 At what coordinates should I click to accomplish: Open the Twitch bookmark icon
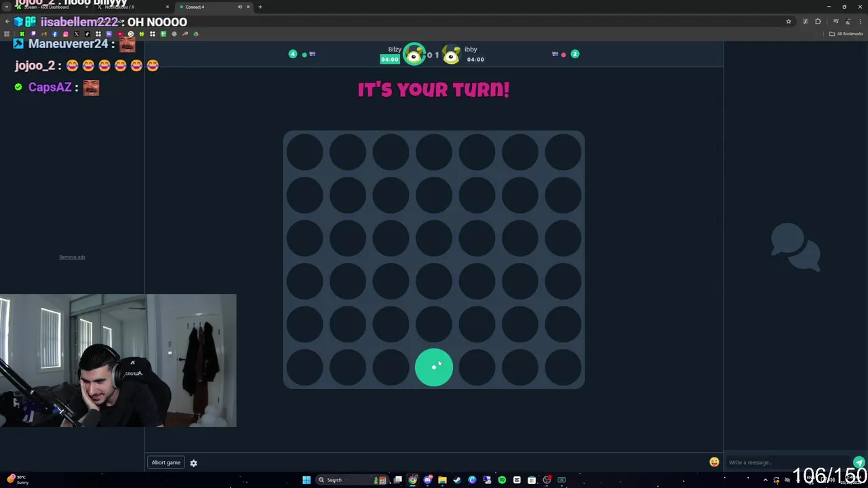coord(33,34)
